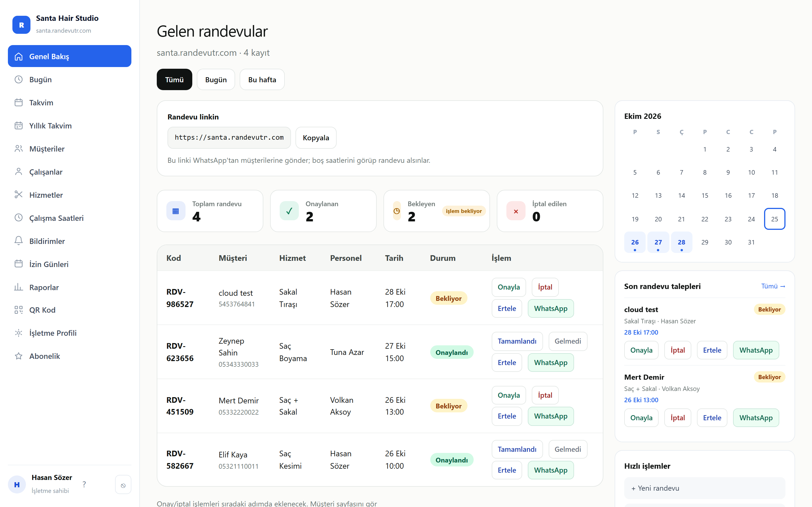Select October 27 in the calendar
The height and width of the screenshot is (507, 812).
(658, 242)
